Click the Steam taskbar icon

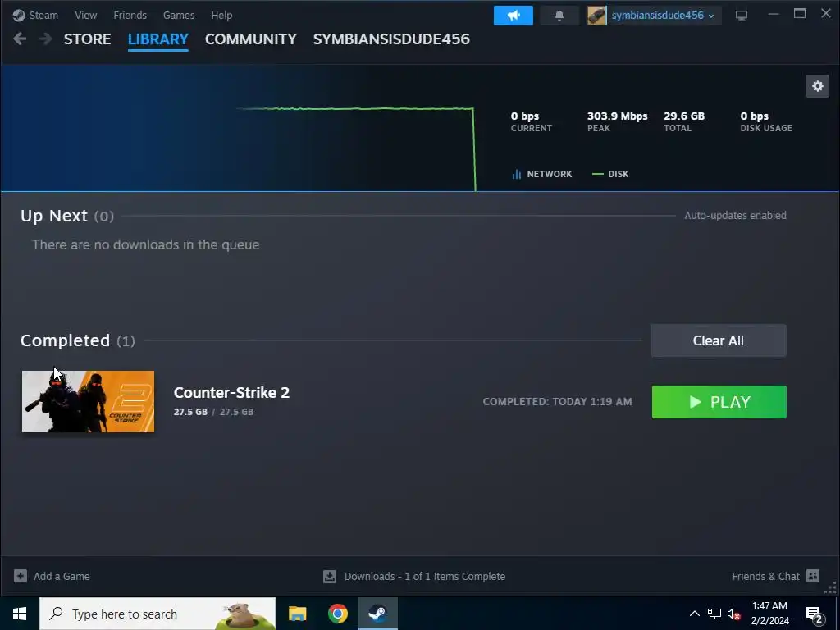378,614
